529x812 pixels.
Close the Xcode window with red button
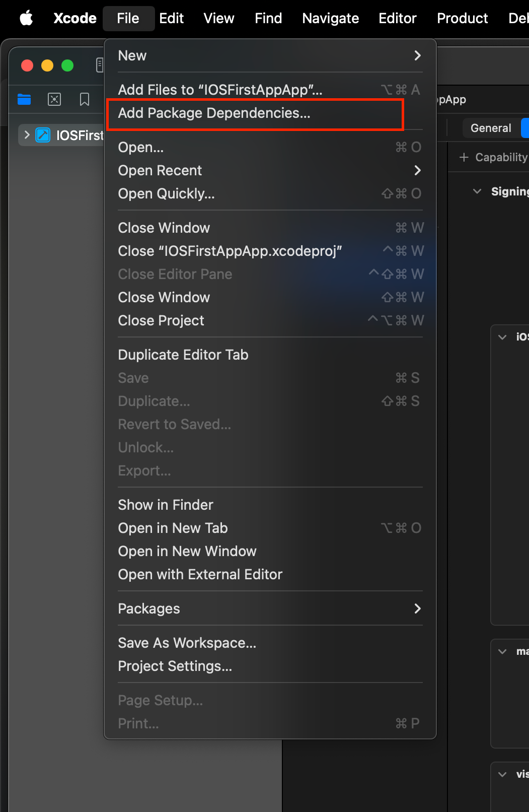click(x=27, y=65)
